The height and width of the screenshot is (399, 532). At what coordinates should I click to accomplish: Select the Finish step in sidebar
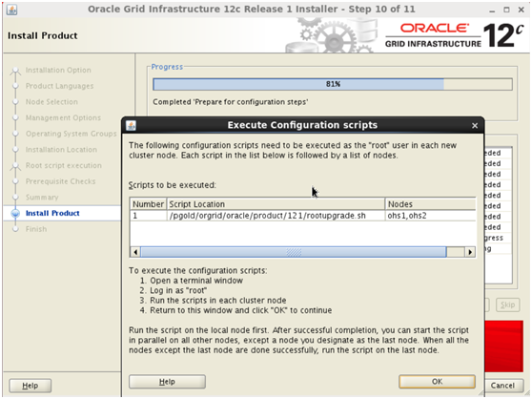[36, 229]
